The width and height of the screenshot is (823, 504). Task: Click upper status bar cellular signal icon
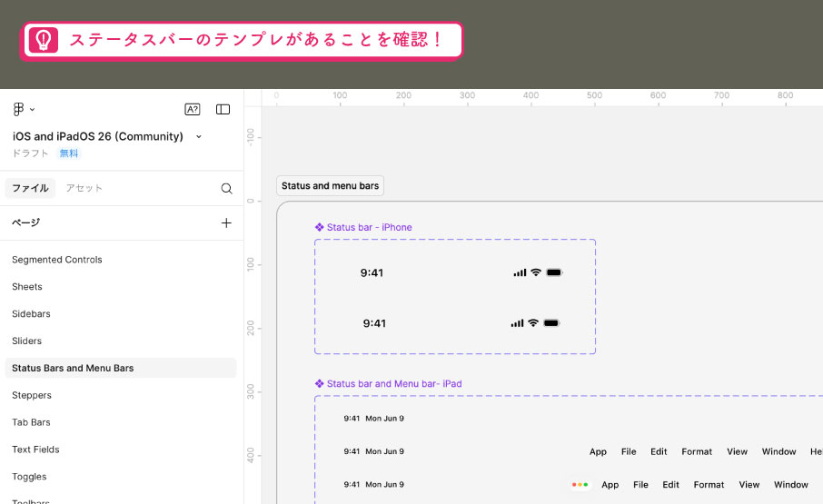(520, 272)
